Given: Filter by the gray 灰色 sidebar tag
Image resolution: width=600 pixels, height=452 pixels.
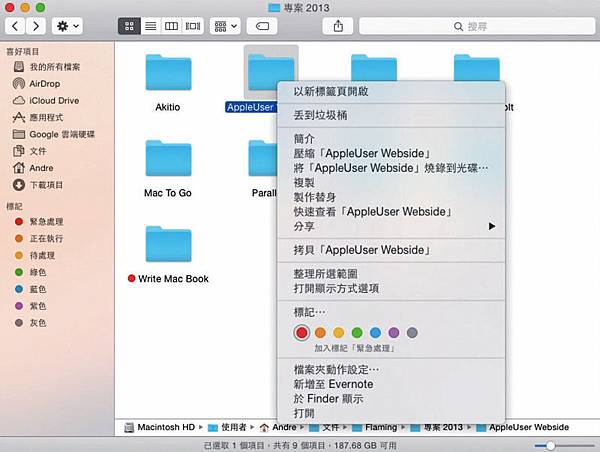Looking at the screenshot, I should (x=31, y=323).
